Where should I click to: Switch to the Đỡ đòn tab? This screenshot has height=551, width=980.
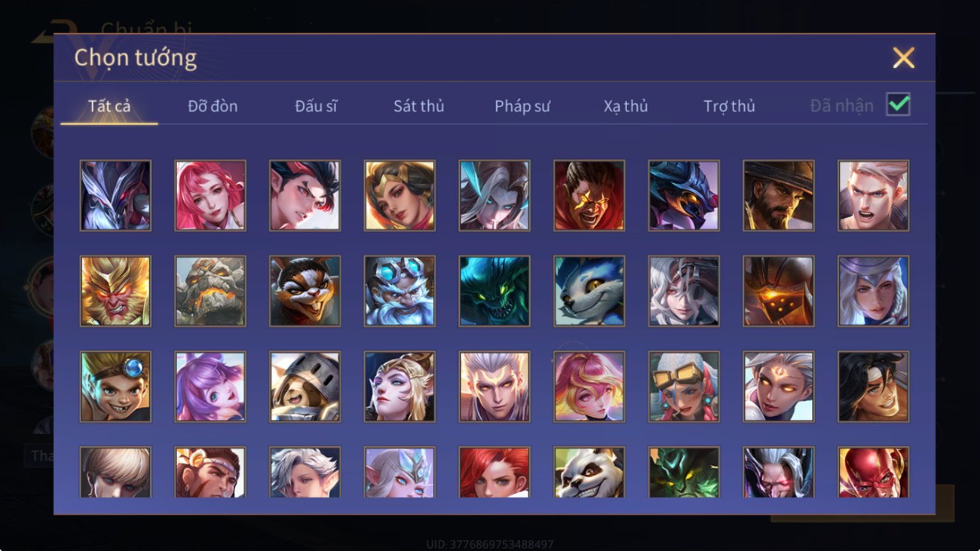213,106
